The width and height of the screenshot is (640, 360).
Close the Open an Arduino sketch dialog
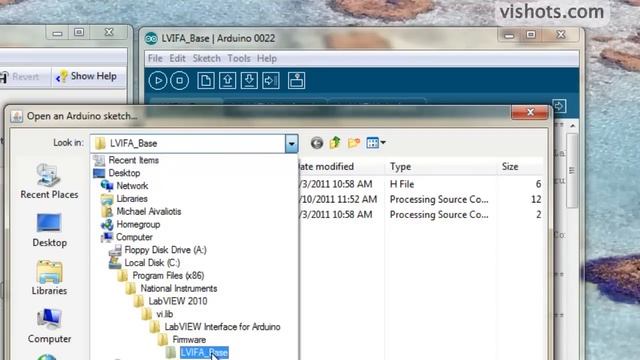click(530, 112)
